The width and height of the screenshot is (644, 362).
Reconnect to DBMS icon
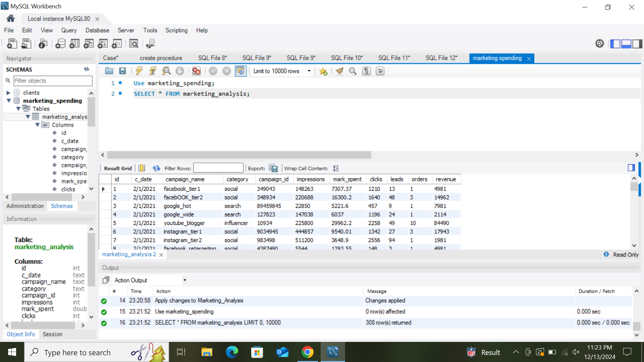point(151,44)
